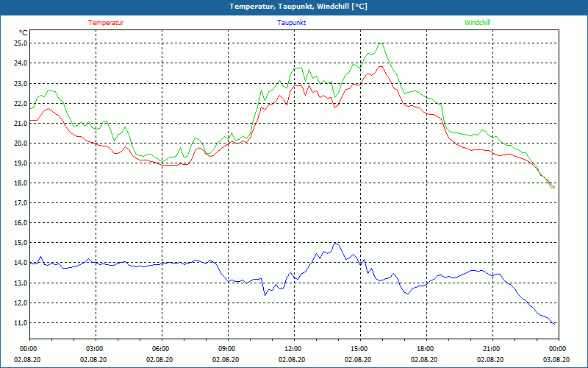Click the "09:00" time label on the x-axis

click(228, 349)
